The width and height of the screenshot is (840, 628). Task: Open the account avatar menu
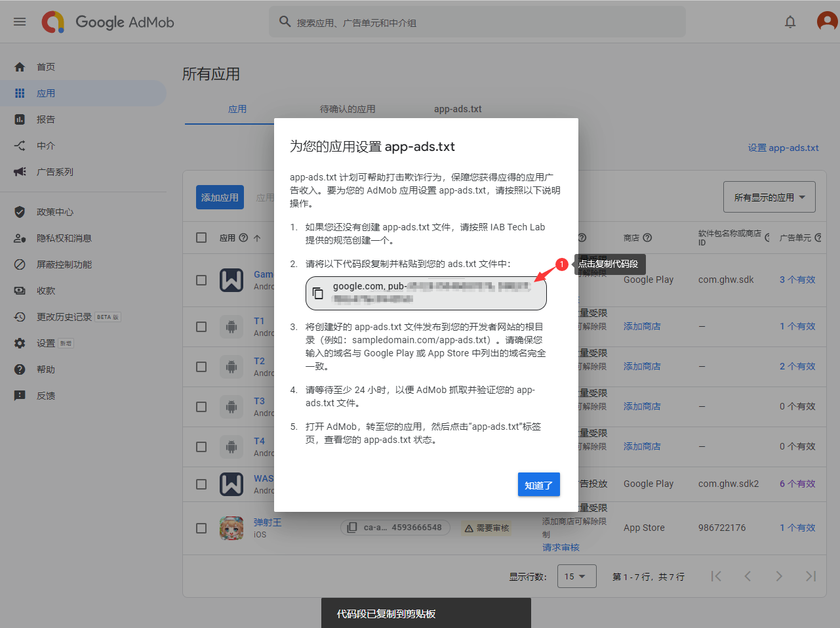point(827,22)
